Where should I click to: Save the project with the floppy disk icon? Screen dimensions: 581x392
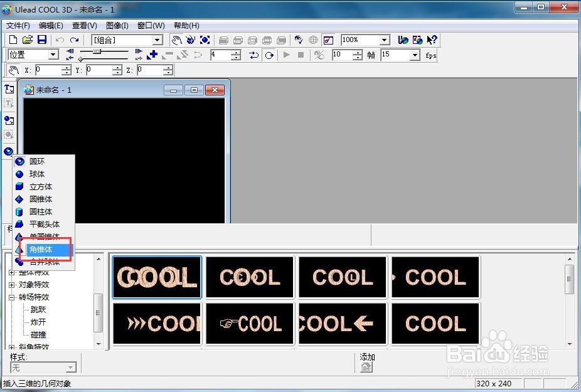[x=42, y=40]
